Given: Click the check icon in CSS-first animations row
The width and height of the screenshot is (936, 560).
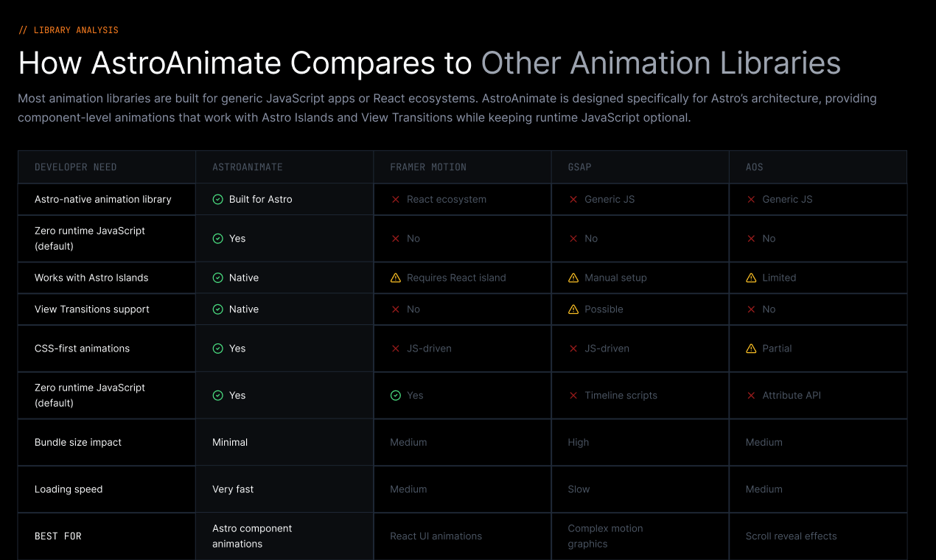Looking at the screenshot, I should [x=217, y=349].
